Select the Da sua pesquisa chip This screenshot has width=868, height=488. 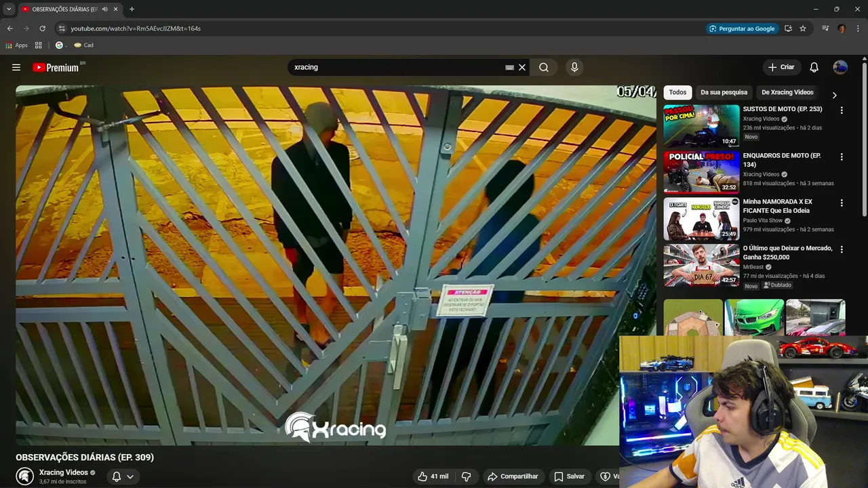(x=724, y=92)
